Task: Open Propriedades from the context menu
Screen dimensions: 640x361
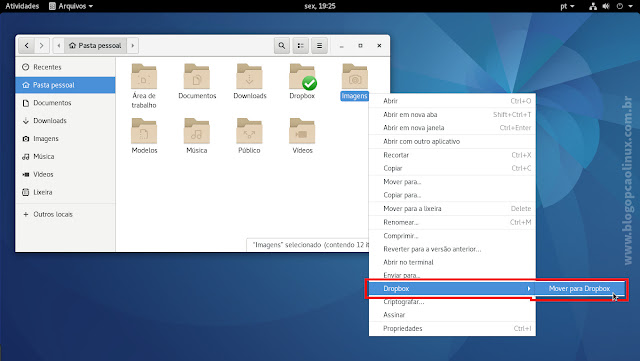Action: [x=452, y=329]
